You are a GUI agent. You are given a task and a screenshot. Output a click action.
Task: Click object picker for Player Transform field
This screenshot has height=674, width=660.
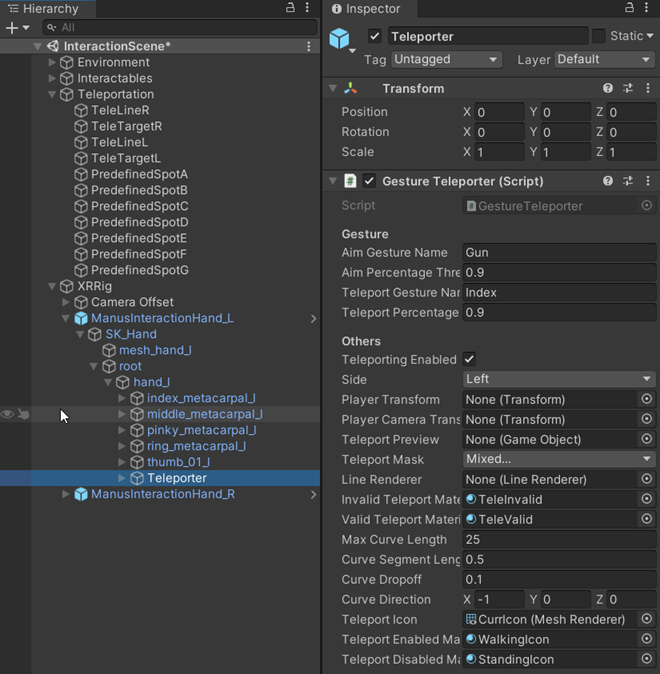pyautogui.click(x=647, y=400)
